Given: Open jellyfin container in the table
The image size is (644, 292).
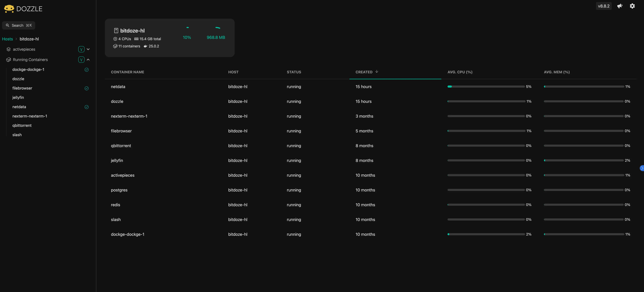Looking at the screenshot, I should 117,160.
